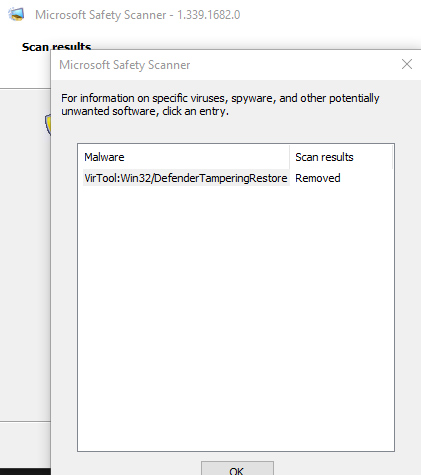This screenshot has width=421, height=475.
Task: Click the black taskbar strip at bottom left
Action: tap(25, 471)
